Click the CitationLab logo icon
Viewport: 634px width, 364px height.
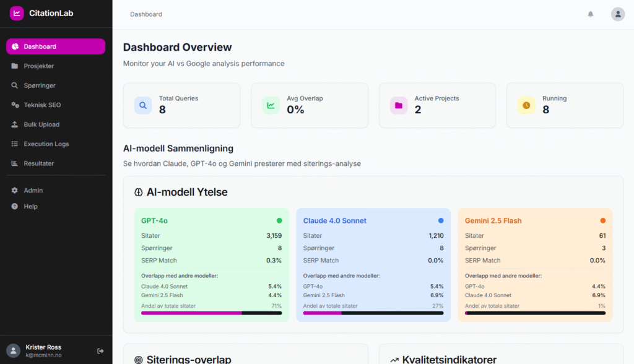17,13
